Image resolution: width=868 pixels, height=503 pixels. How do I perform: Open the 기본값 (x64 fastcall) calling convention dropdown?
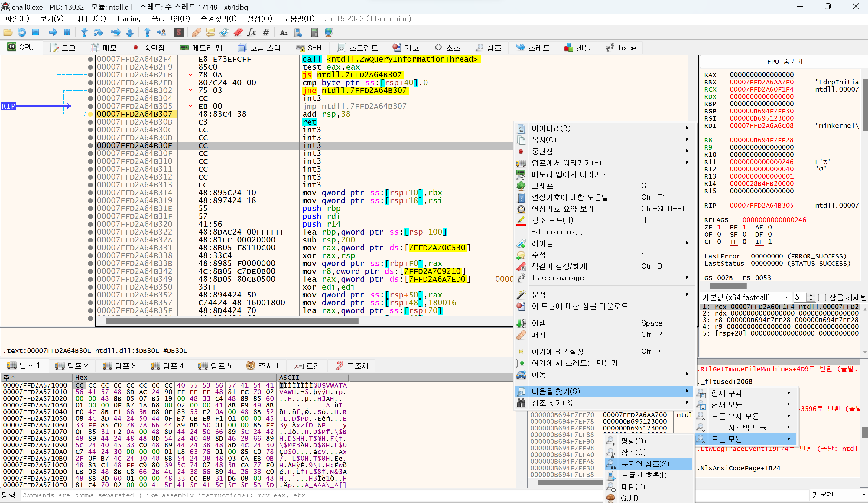745,297
